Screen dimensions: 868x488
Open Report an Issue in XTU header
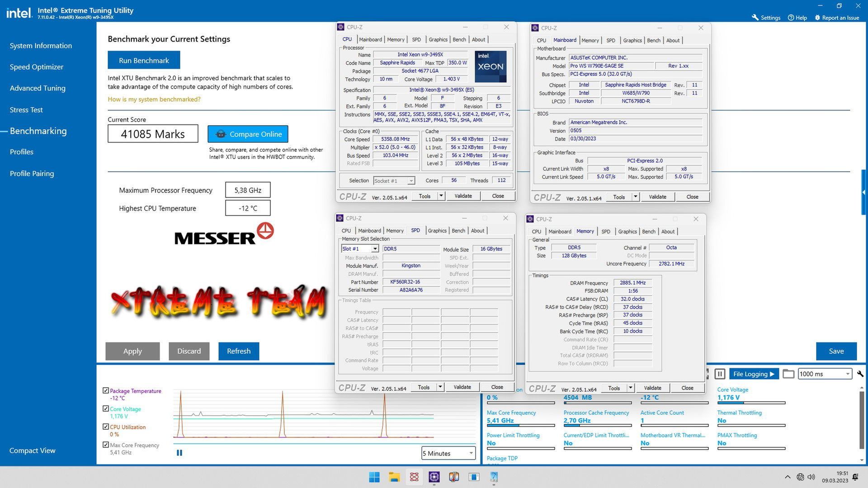coord(836,18)
